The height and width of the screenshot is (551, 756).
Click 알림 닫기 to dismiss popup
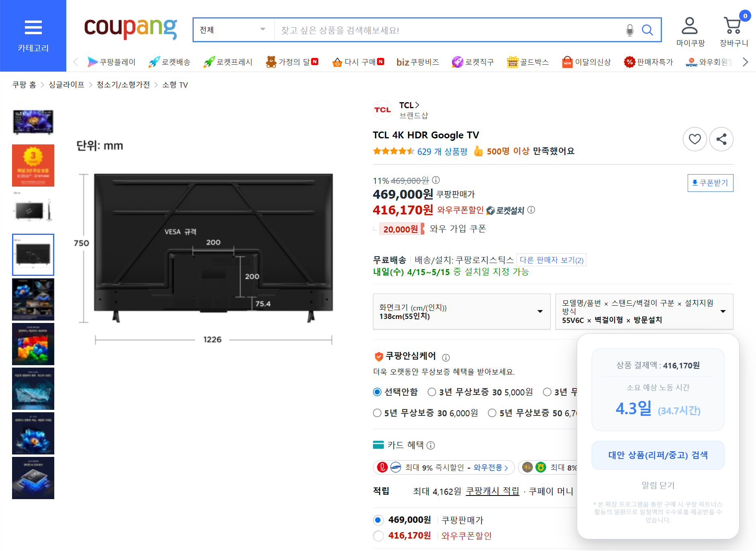[658, 485]
